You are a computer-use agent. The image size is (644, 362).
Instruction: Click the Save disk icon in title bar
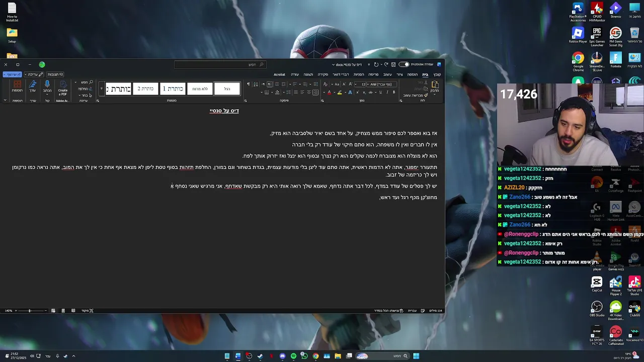[x=393, y=64]
